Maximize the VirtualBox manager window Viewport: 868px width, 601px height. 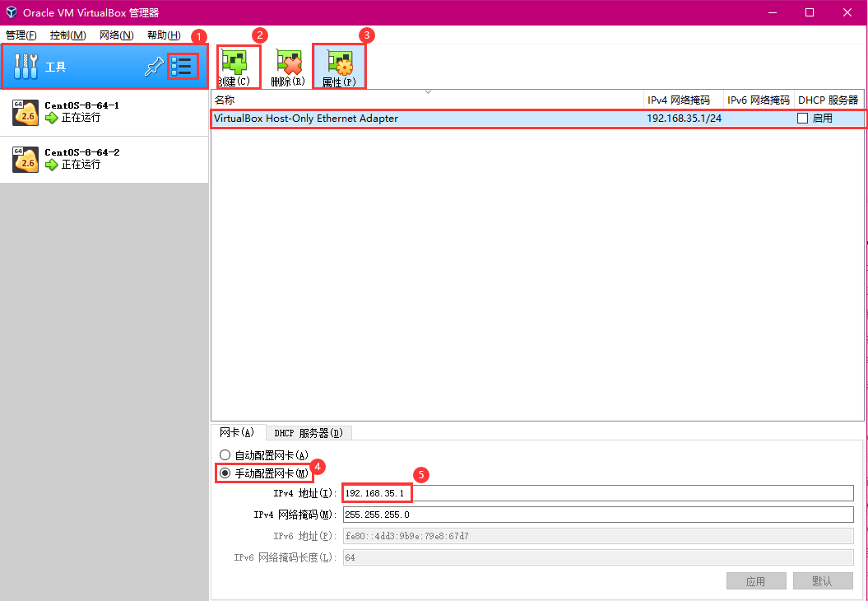pos(810,12)
